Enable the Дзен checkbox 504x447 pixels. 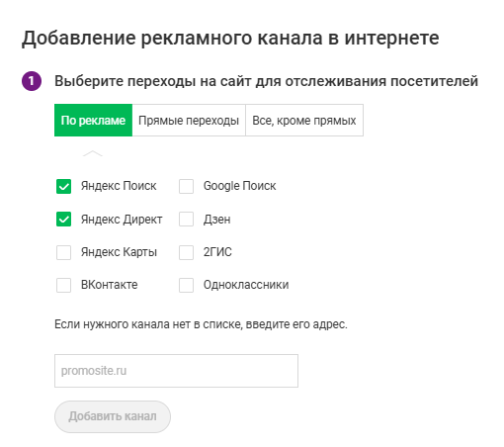point(186,220)
